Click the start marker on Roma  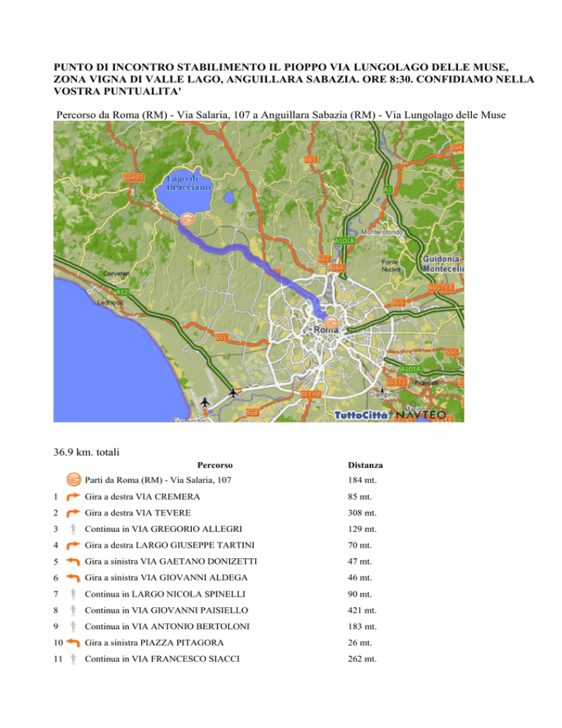pos(331,321)
